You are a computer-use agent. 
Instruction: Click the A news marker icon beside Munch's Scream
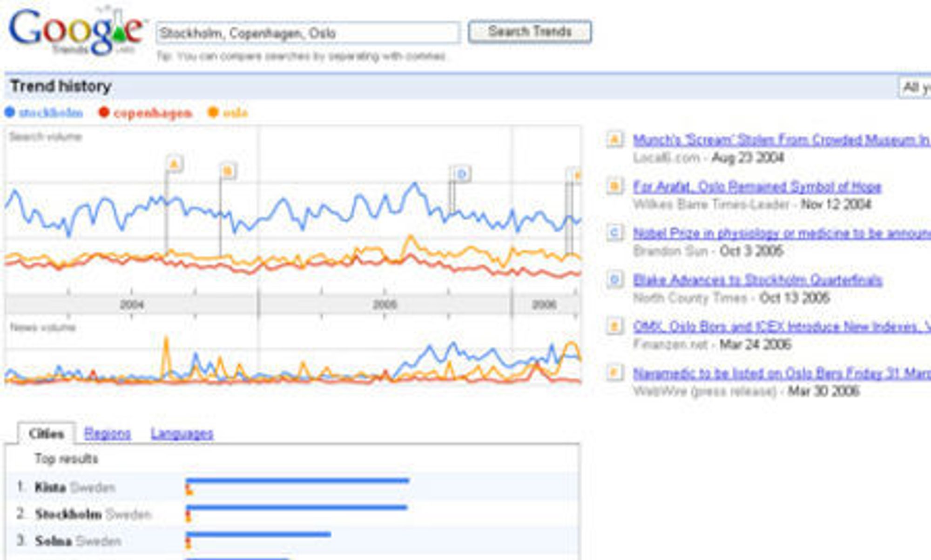pos(614,140)
